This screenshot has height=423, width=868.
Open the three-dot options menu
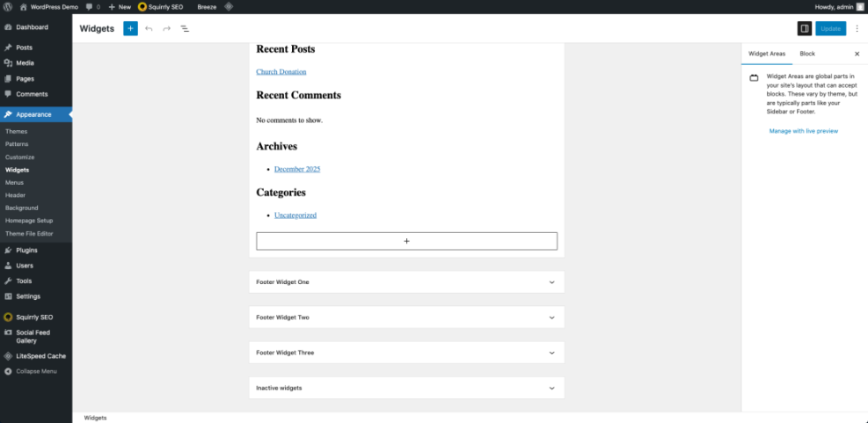click(857, 29)
